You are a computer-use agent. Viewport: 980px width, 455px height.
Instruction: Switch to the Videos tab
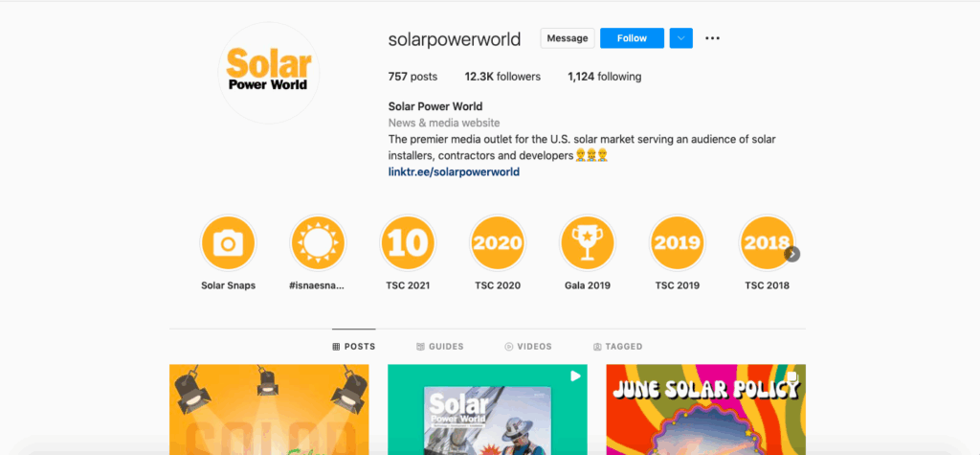[528, 346]
